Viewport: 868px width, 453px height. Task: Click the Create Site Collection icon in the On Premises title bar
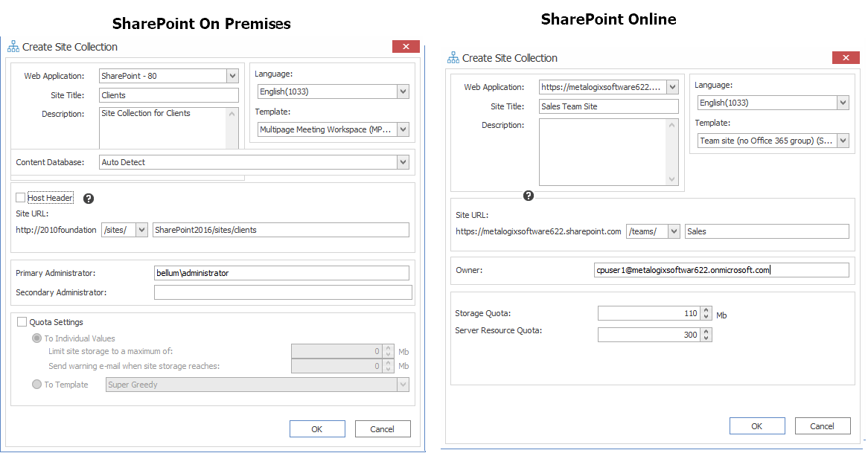point(12,46)
